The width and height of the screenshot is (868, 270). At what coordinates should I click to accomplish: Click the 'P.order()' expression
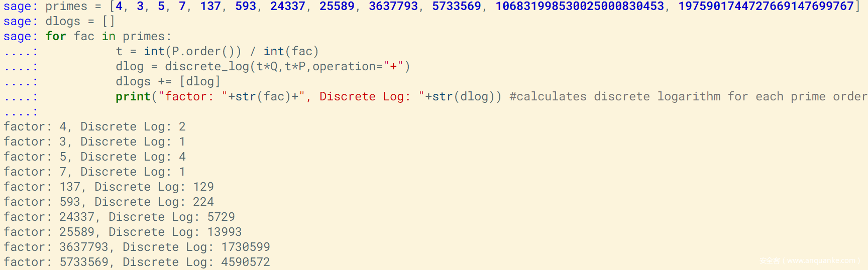pyautogui.click(x=206, y=52)
